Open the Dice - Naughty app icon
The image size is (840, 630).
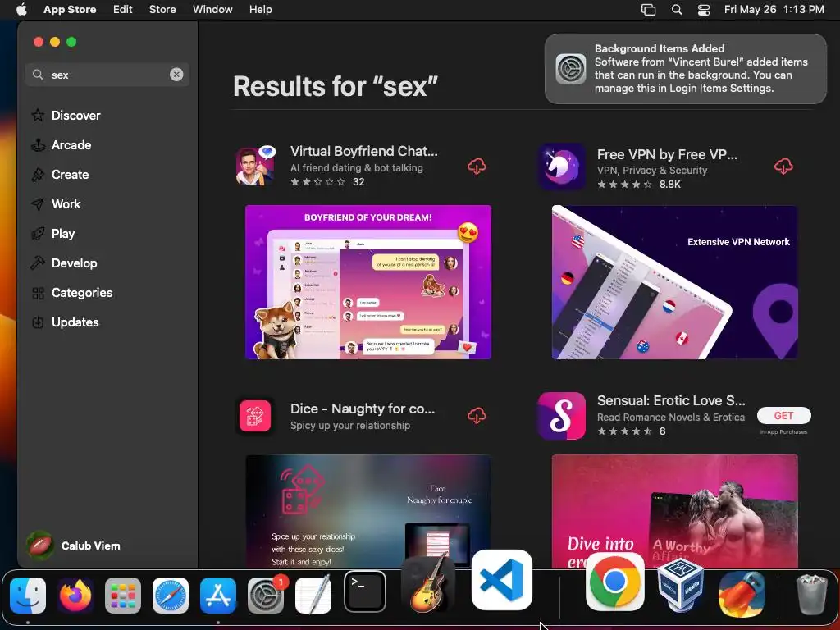[x=255, y=416]
